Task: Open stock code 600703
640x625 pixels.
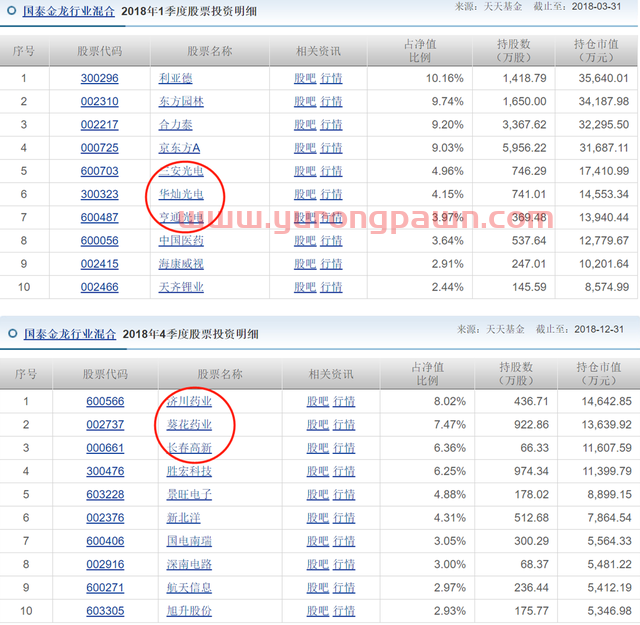Action: point(100,171)
